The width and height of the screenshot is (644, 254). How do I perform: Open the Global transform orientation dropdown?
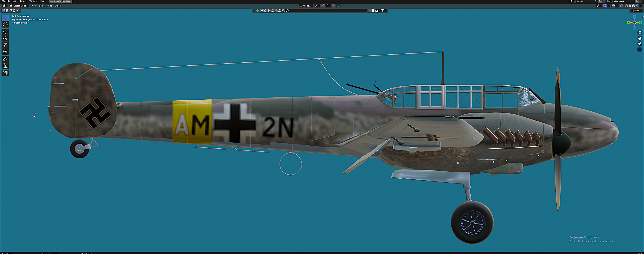306,6
